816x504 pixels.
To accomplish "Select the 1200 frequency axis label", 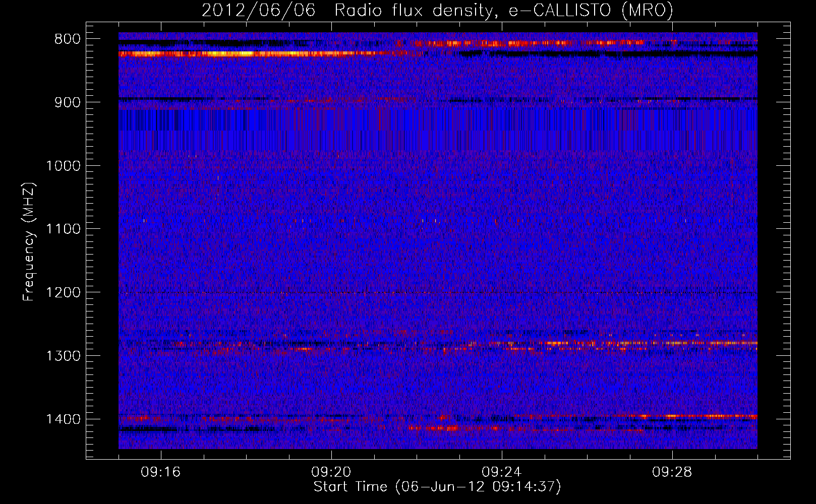I will (63, 293).
